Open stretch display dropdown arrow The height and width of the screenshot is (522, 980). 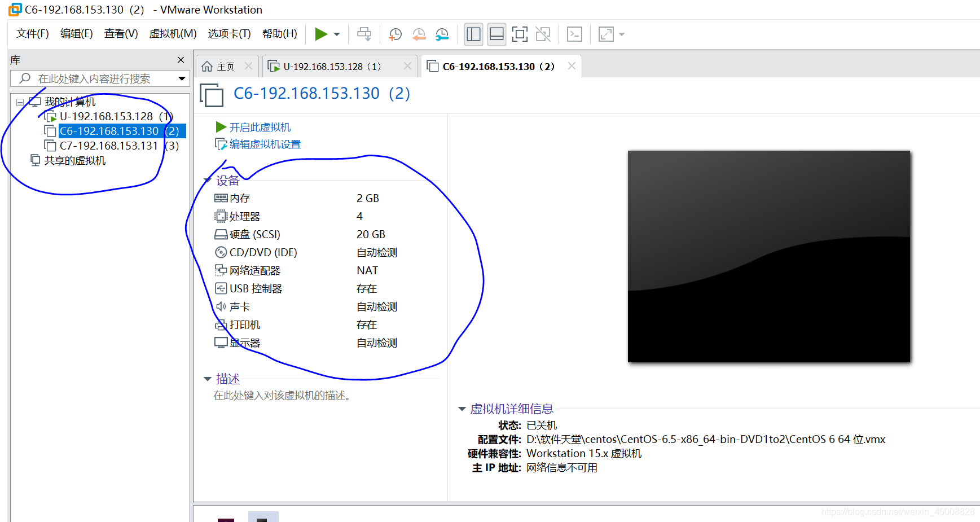pyautogui.click(x=622, y=34)
